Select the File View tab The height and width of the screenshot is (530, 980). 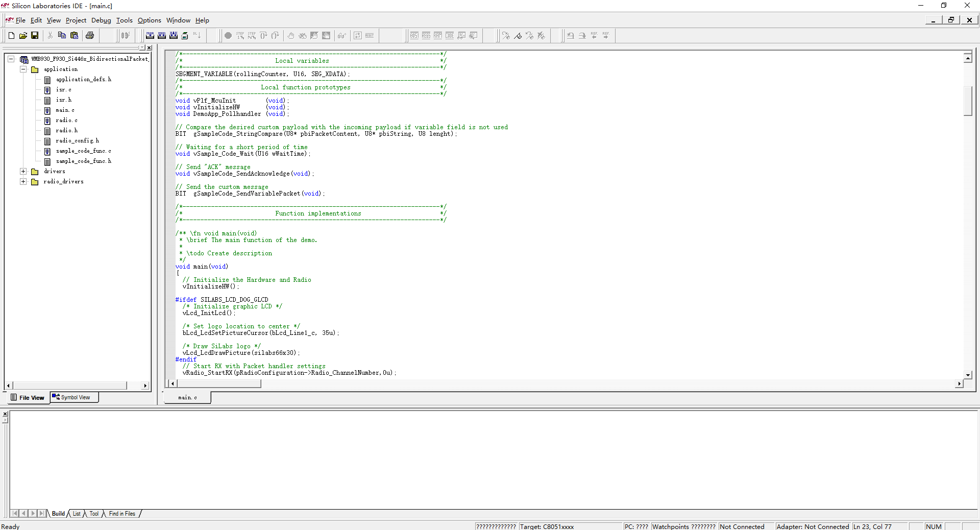coord(28,398)
